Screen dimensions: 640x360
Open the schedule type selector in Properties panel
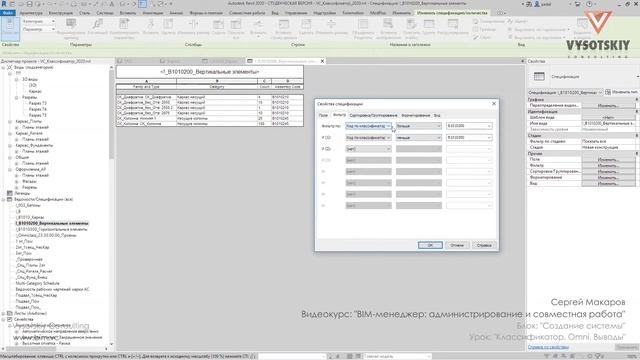coord(584,77)
